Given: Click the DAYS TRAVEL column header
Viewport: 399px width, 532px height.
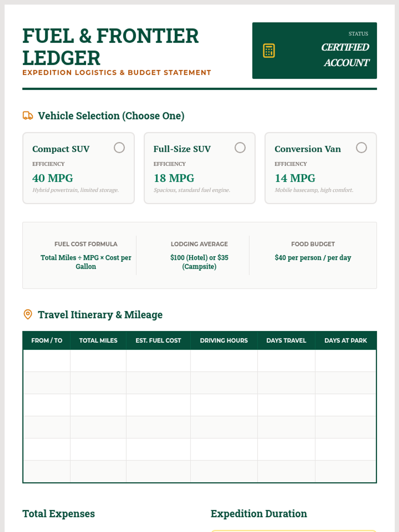Looking at the screenshot, I should 286,340.
